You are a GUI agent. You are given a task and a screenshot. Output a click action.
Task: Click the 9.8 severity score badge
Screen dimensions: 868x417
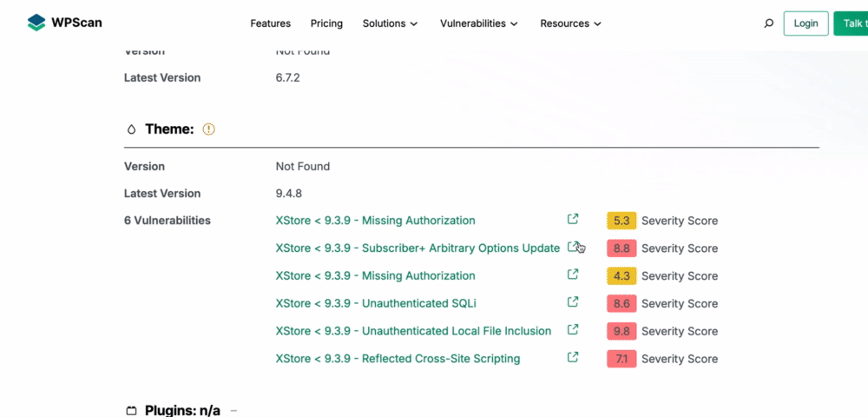(x=621, y=331)
